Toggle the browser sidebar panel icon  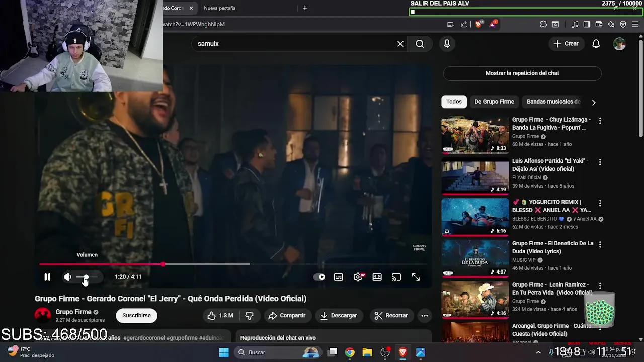coord(587,24)
